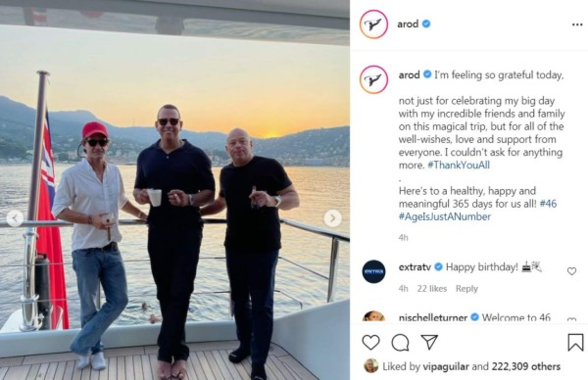Open the #ThankYouAll hashtag

458,165
